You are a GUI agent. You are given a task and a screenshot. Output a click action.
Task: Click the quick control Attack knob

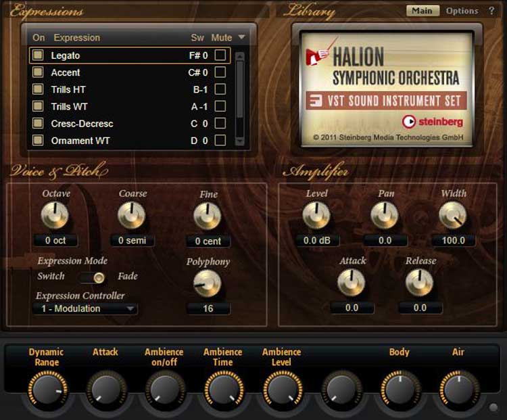pyautogui.click(x=106, y=390)
